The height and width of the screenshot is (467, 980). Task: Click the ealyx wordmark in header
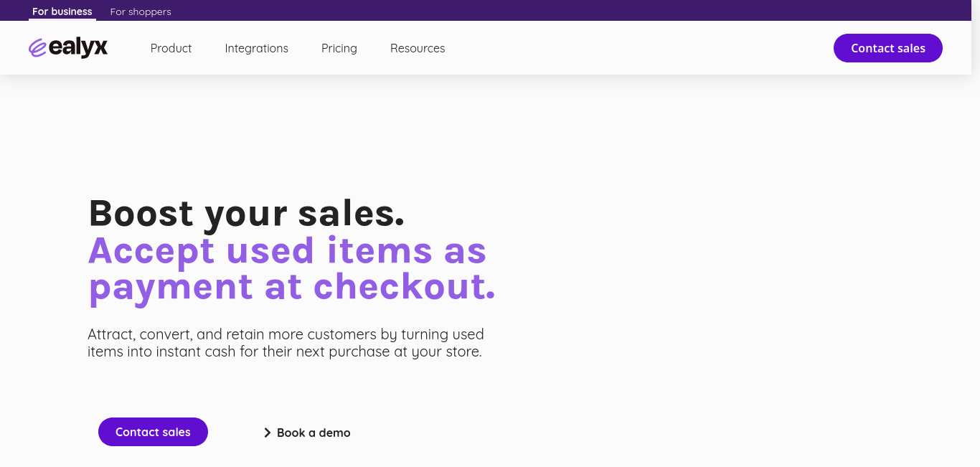click(x=78, y=47)
